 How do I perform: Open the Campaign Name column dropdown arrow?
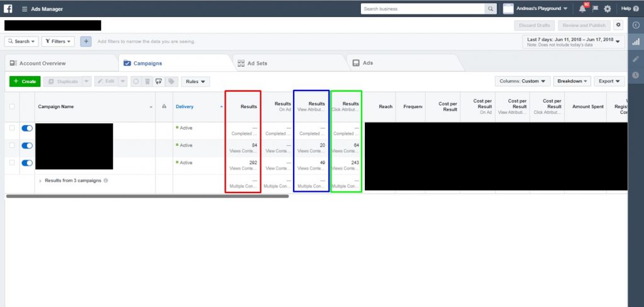click(151, 107)
